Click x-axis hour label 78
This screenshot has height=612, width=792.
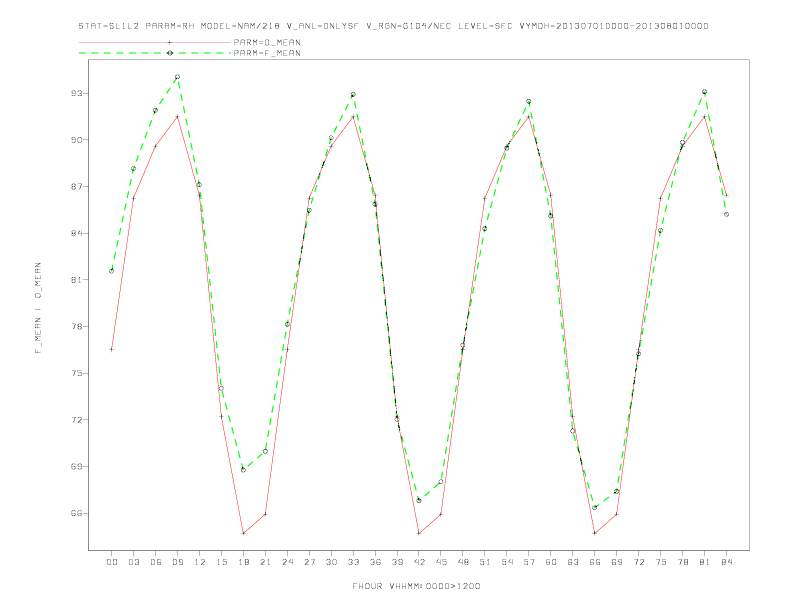682,562
